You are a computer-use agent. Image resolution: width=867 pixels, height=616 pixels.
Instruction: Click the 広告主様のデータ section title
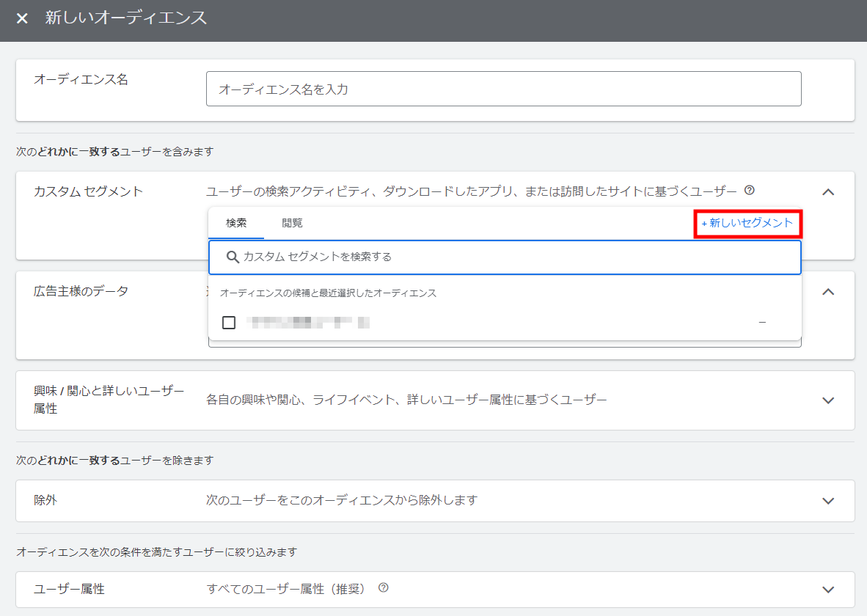pos(81,291)
